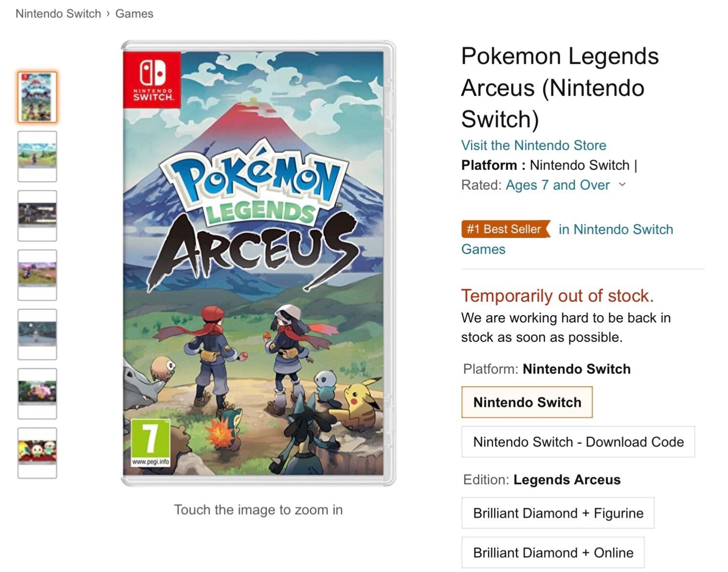Pick the Brilliant Diamond + Figurine edition
The width and height of the screenshot is (728, 572).
click(557, 513)
